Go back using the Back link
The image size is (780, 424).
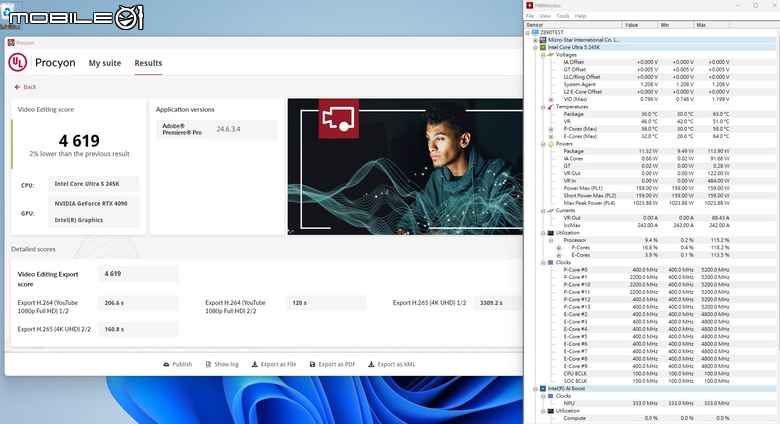pos(25,87)
